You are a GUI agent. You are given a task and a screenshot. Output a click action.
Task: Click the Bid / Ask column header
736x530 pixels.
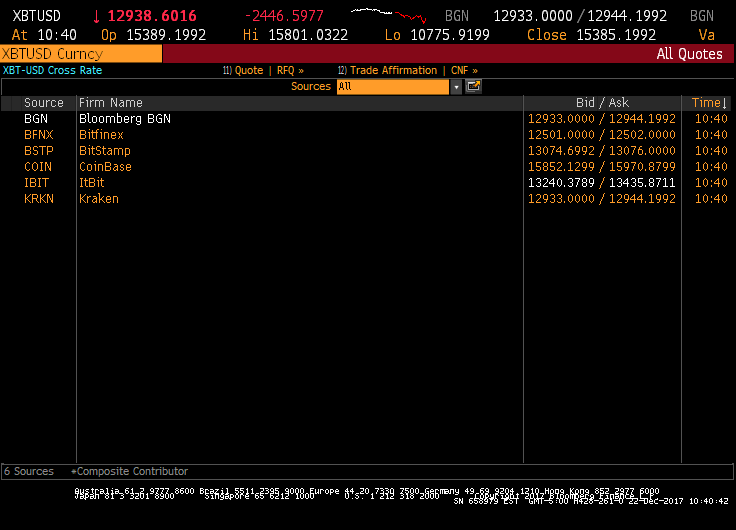pos(602,103)
